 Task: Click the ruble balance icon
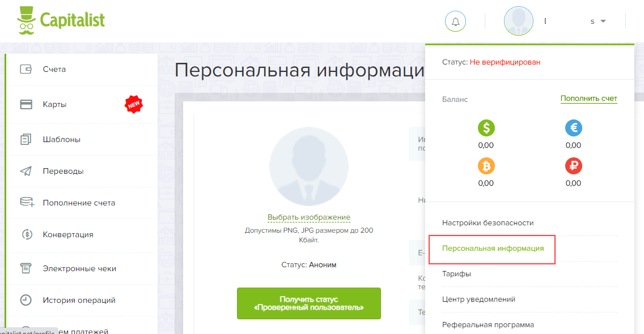point(573,166)
